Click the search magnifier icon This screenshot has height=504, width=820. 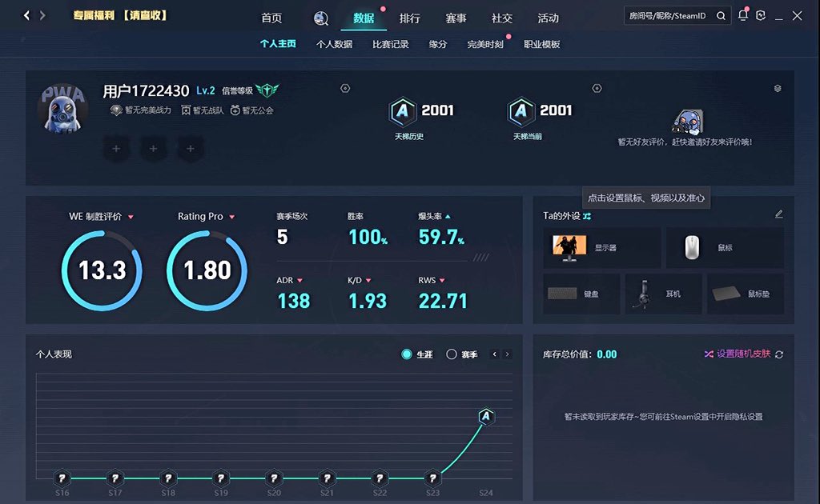click(722, 16)
